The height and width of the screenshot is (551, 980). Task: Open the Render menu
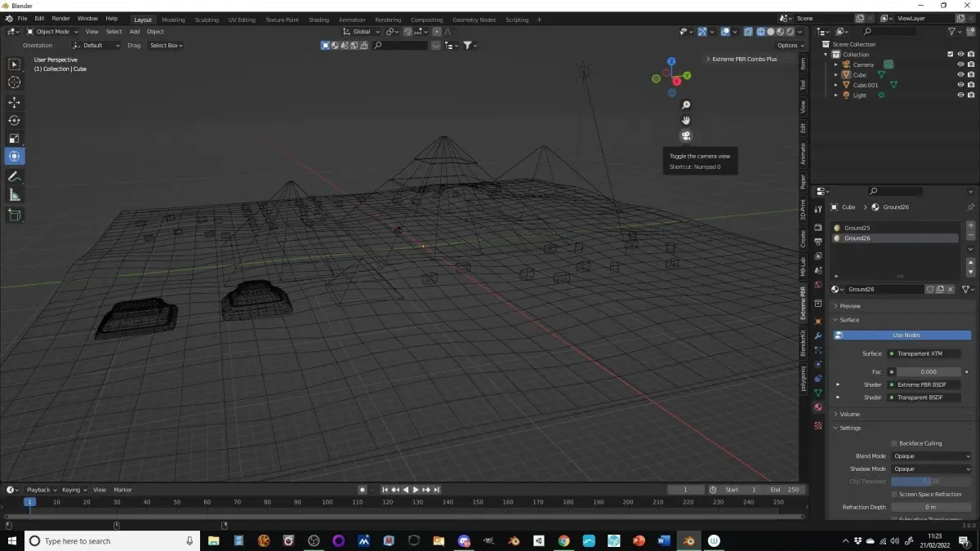pyautogui.click(x=60, y=18)
